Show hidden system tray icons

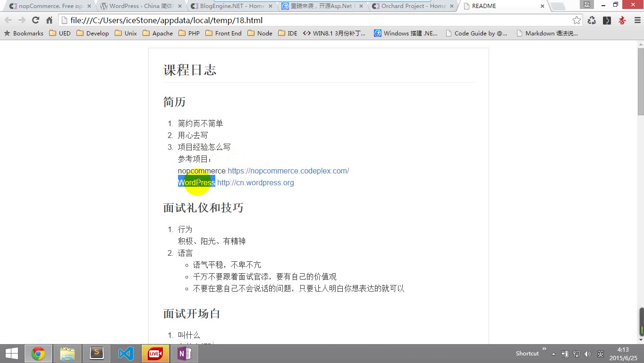[554, 354]
